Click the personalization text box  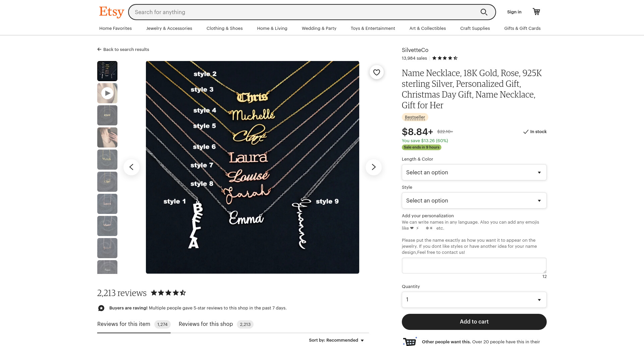(474, 266)
